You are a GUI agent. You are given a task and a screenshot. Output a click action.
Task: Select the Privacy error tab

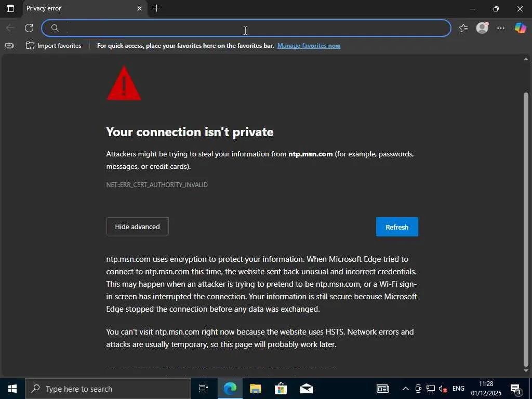coord(85,8)
